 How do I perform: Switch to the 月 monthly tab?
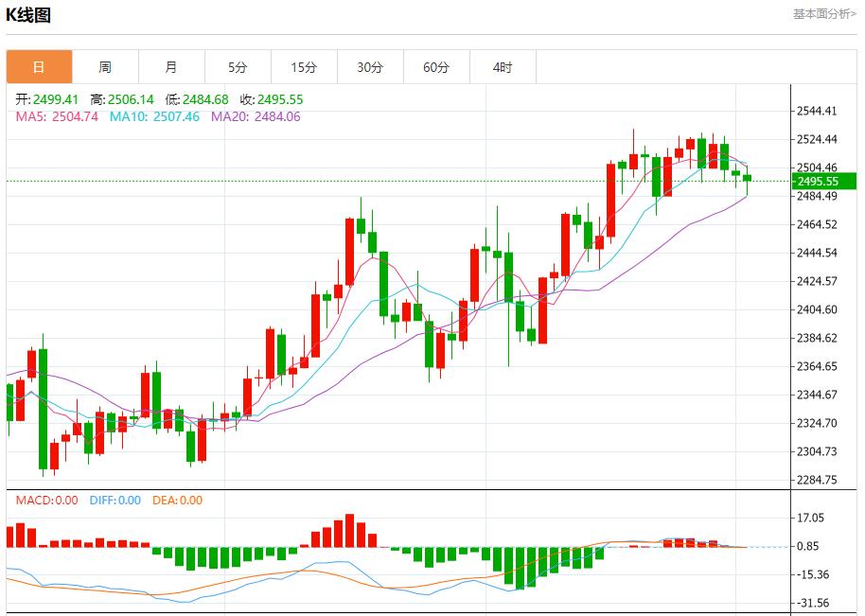171,67
